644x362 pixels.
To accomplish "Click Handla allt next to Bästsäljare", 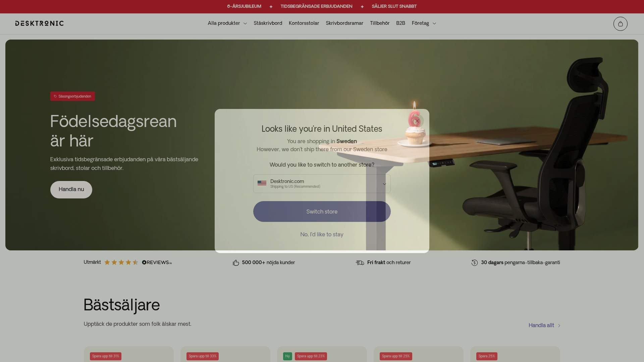I will [541, 325].
